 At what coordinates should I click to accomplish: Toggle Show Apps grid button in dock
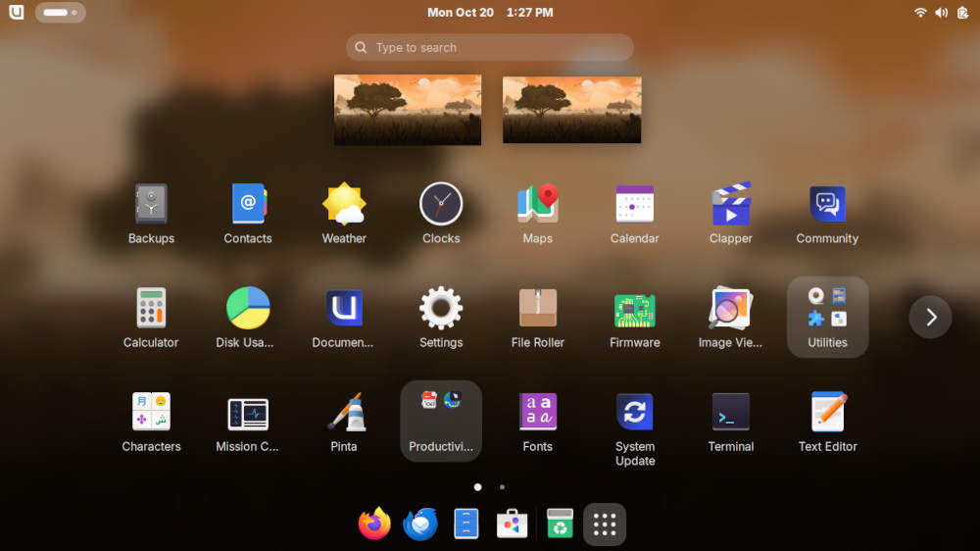[x=605, y=525]
